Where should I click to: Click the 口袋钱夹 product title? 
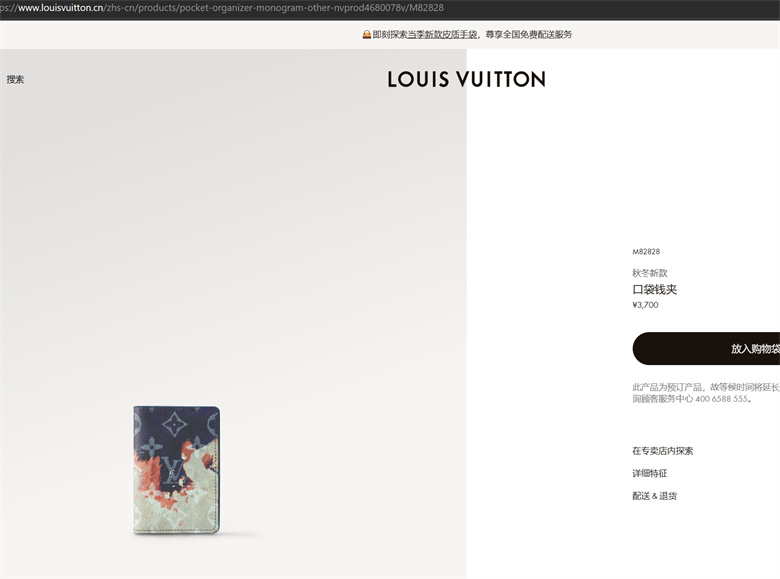[655, 290]
